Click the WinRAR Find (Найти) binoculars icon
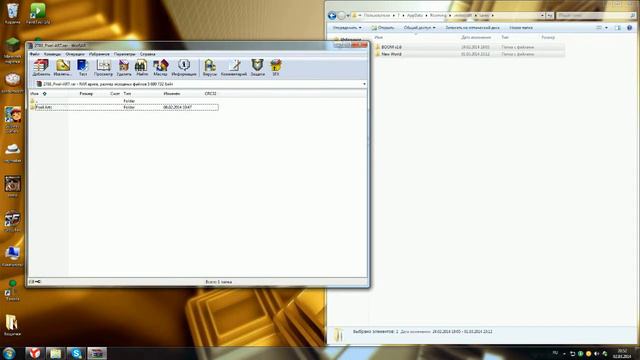This screenshot has height=360, width=640. 142,68
